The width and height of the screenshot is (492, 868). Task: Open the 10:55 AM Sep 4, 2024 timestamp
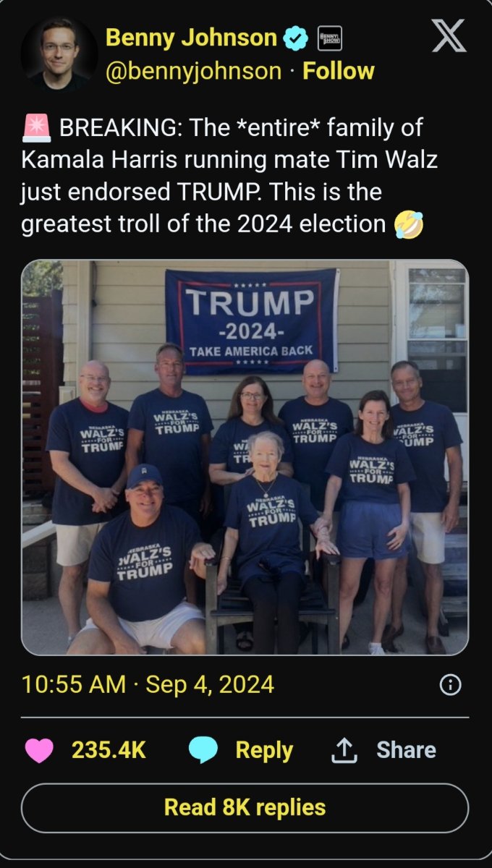click(x=148, y=684)
